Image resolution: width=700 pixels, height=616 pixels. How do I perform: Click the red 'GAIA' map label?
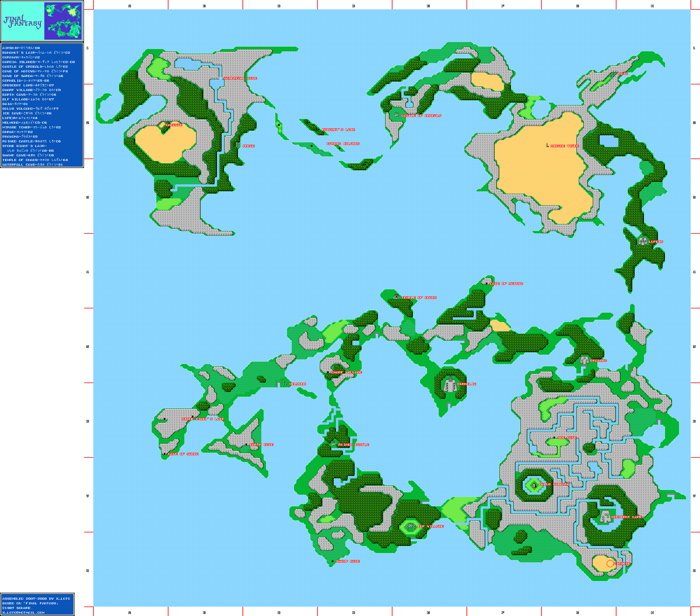[x=623, y=73]
